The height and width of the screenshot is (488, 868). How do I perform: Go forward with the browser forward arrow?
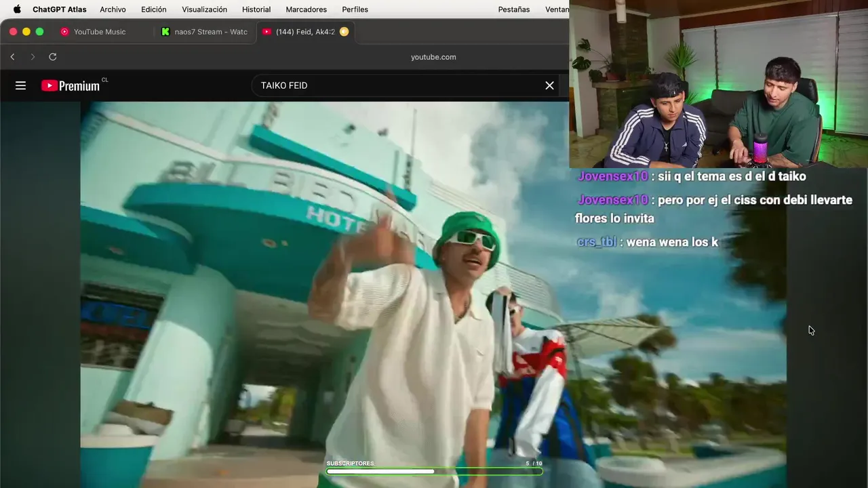click(32, 57)
